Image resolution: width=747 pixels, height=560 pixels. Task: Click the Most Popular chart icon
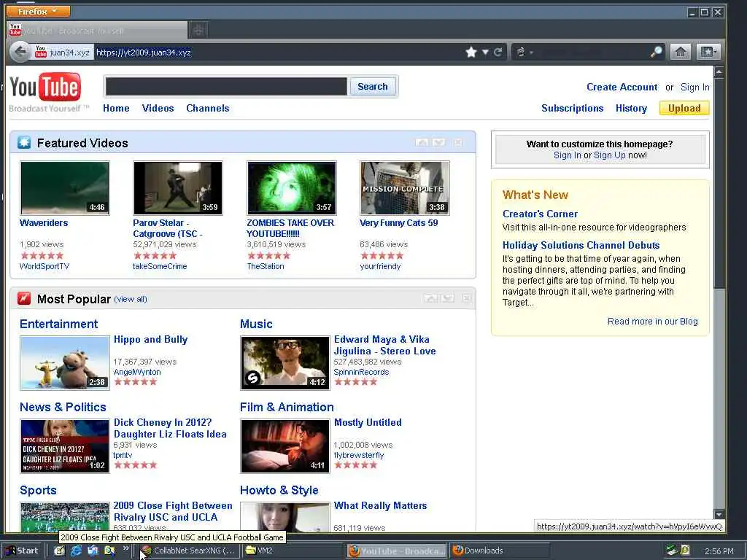pos(24,298)
